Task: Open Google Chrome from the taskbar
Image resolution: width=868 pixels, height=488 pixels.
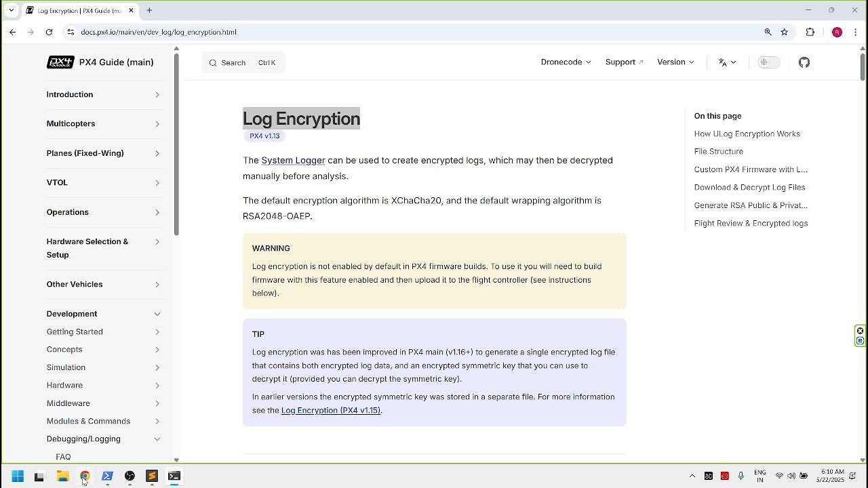Action: (85, 476)
